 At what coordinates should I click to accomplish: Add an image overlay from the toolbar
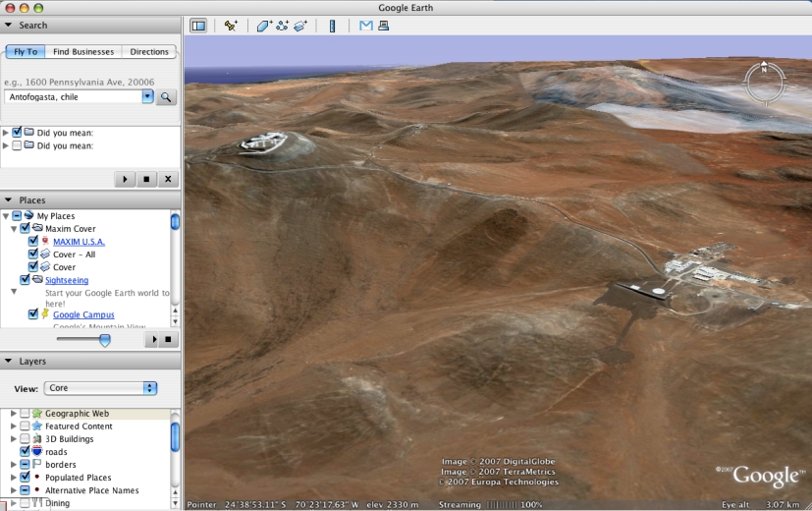coord(300,26)
